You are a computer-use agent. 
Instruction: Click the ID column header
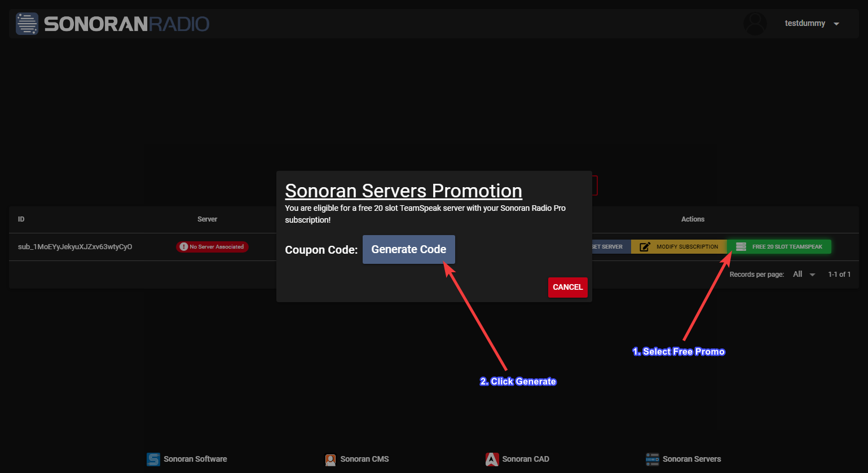click(21, 219)
